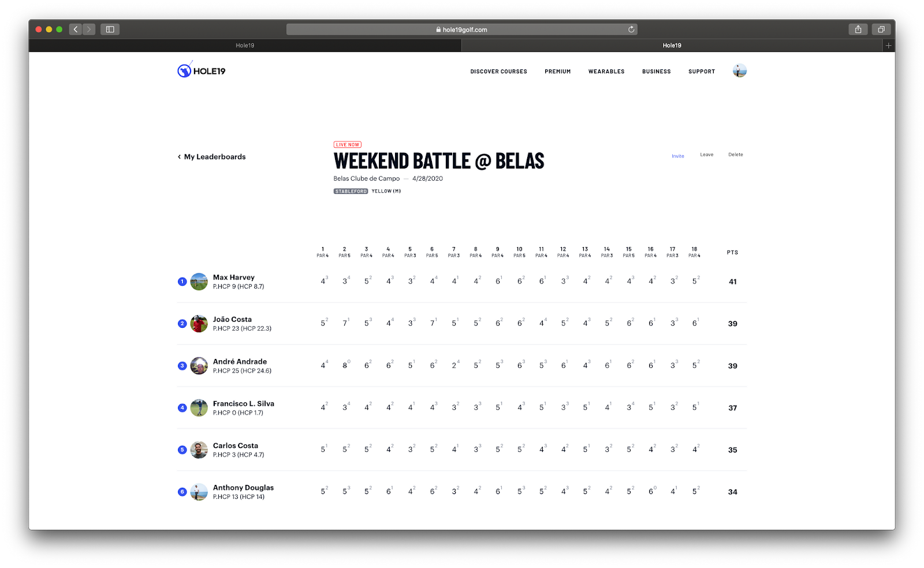Switch to the first Hole19 tab

245,46
